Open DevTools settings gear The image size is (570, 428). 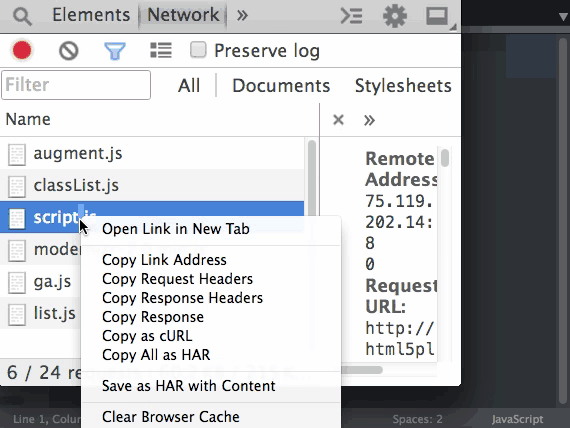395,16
